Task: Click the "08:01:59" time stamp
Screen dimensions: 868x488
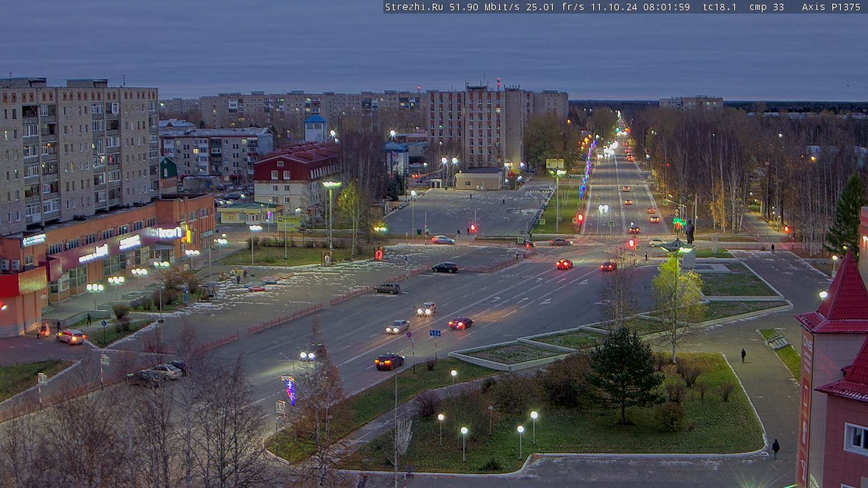Action: pyautogui.click(x=667, y=7)
